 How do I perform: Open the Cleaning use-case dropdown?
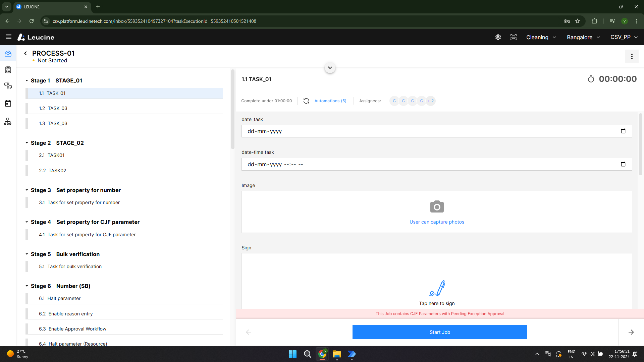[541, 37]
